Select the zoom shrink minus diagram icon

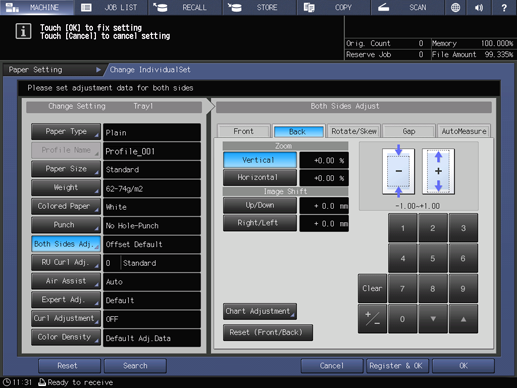(x=398, y=171)
